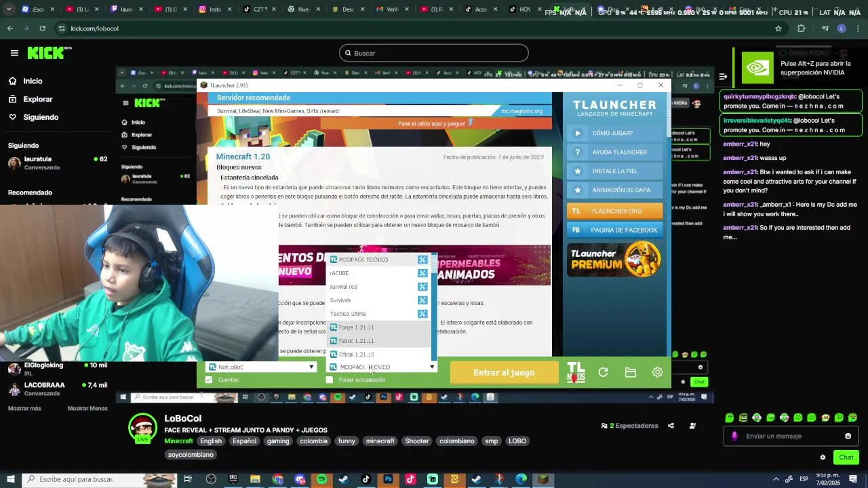
Task: Click the chat message input field
Action: (x=790, y=436)
